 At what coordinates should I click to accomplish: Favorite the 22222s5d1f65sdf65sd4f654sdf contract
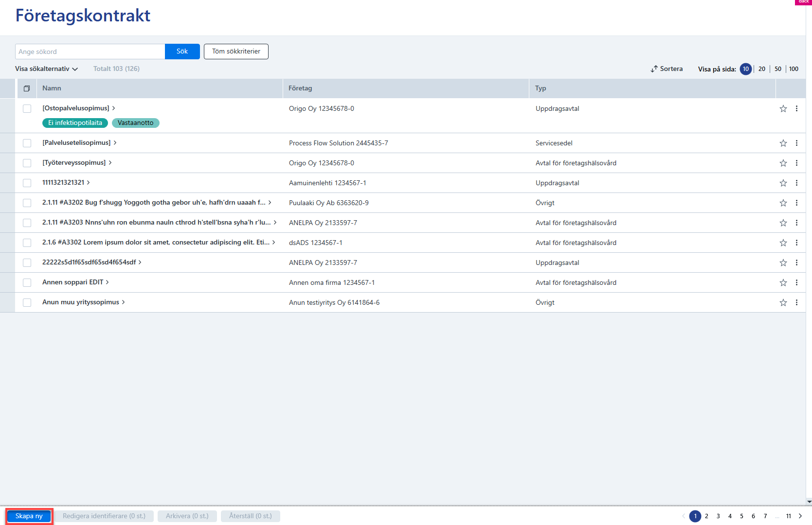point(783,263)
